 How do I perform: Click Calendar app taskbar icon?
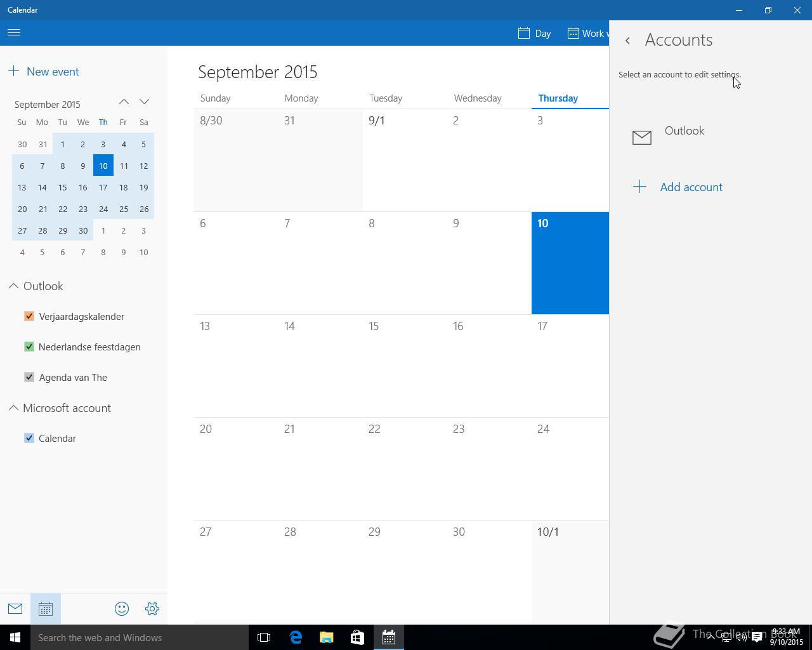coord(389,637)
